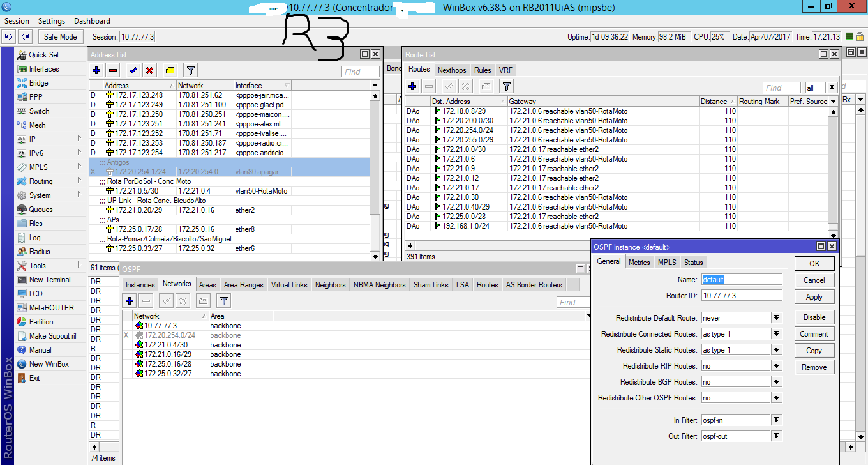Add a new OSPF network entry

[130, 300]
